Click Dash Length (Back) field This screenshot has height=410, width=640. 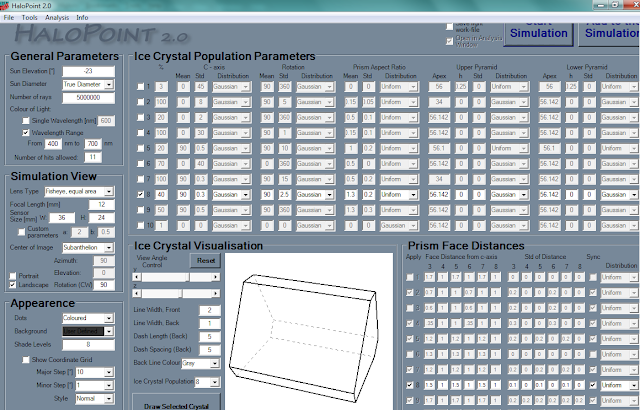209,337
